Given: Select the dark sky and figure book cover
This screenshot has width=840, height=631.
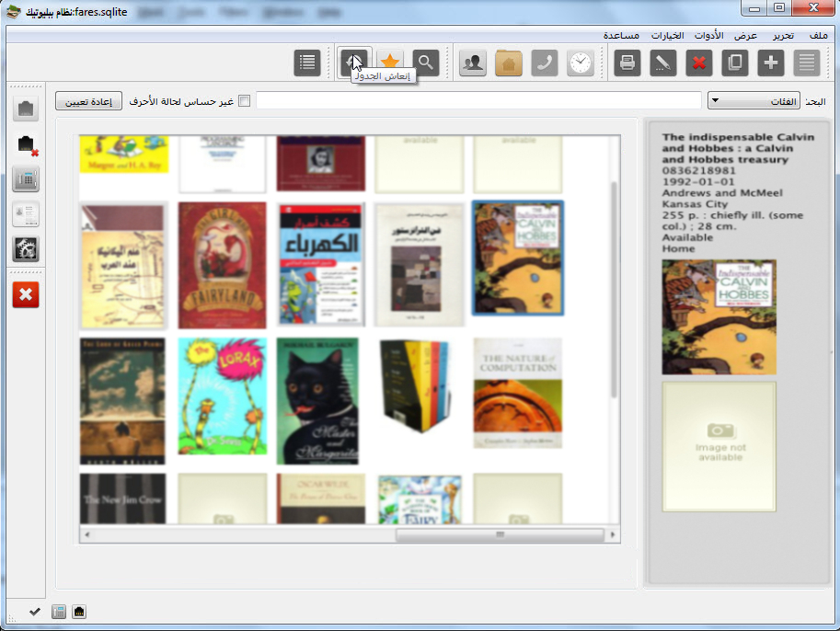Looking at the screenshot, I should coord(122,401).
